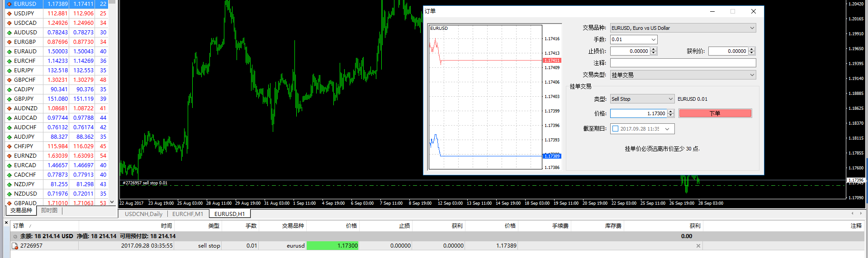Screen dimensions: 868x258
Task: Switch to the tick chart tab in market watch
Action: tap(49, 211)
